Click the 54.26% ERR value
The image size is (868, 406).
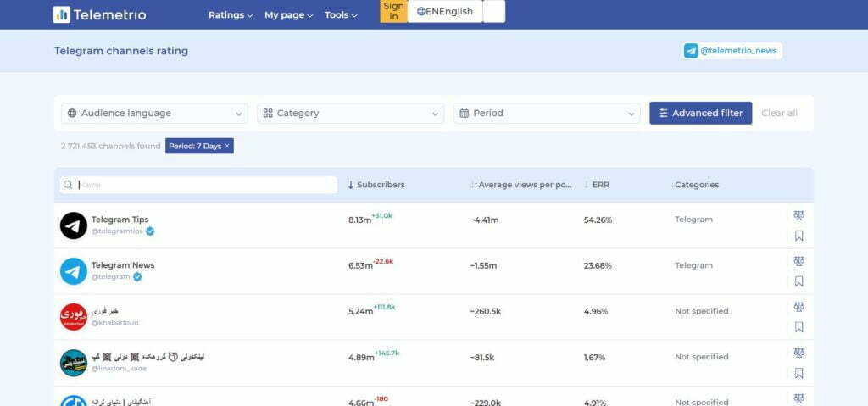[x=598, y=220]
